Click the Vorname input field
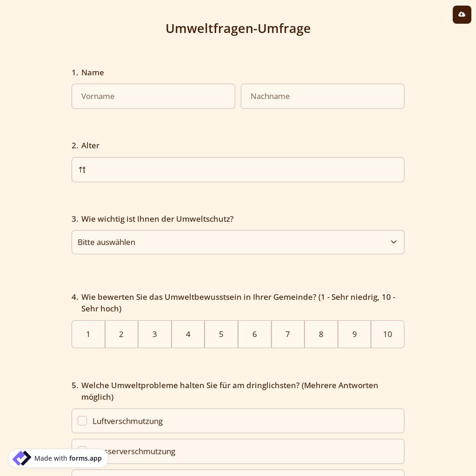Viewport: 476px width, 476px height. (x=153, y=96)
